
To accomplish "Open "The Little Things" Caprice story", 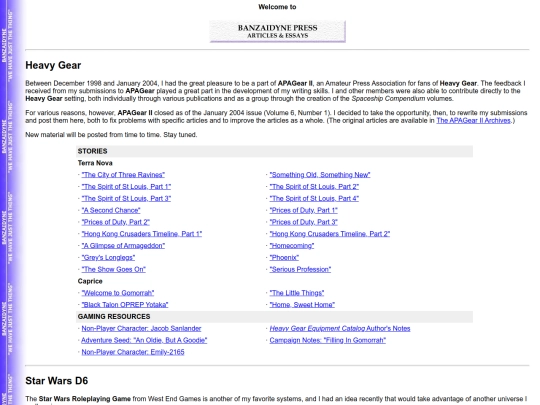I will pyautogui.click(x=297, y=293).
